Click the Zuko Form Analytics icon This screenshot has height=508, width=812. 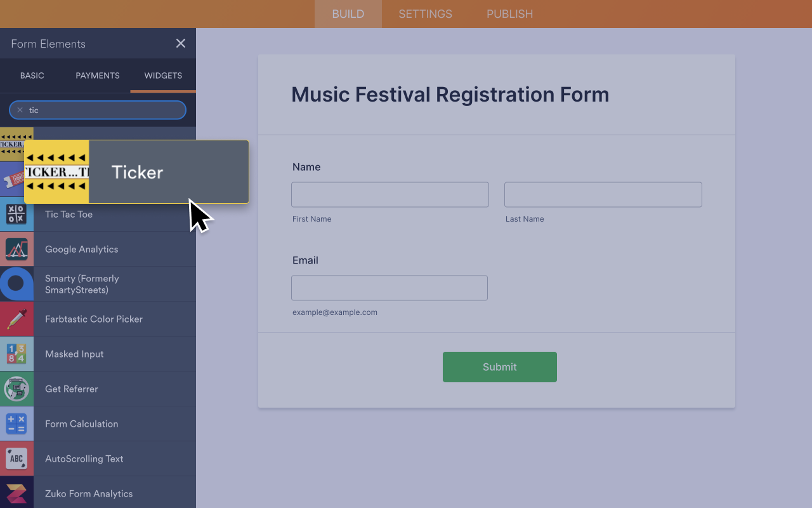point(15,493)
